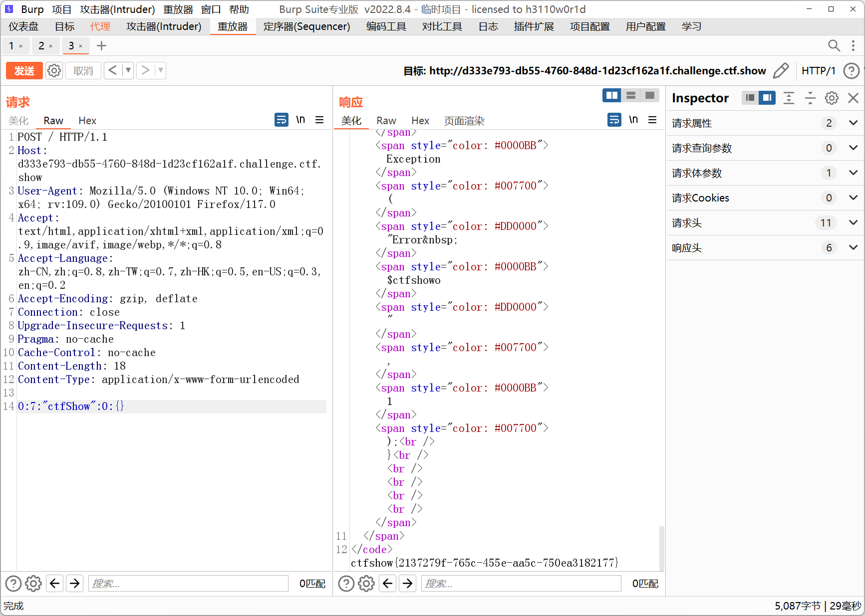
Task: Switch to side-by-side response layout
Action: [611, 95]
